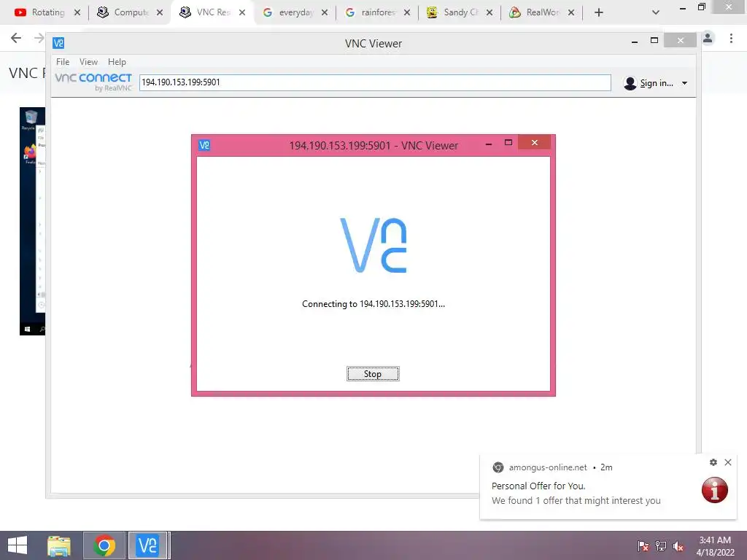Minimize the connecting dialog window
Screen dimensions: 747x560
[x=488, y=144]
